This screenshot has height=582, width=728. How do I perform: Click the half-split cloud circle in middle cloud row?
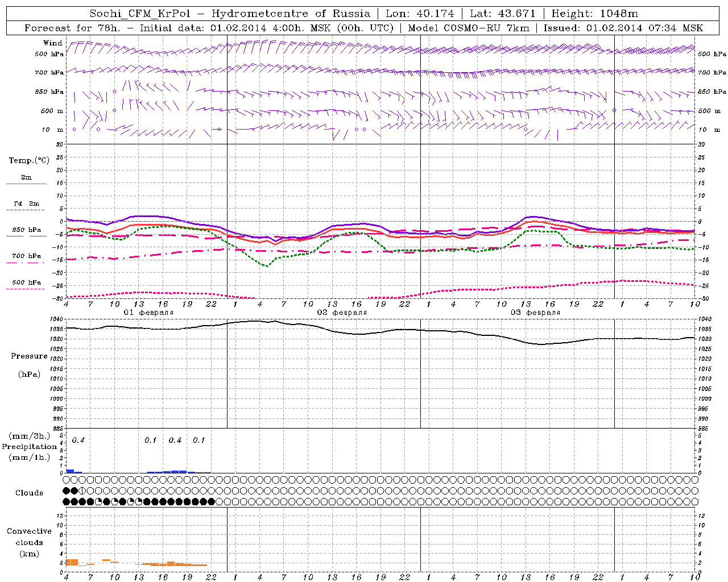point(82,490)
